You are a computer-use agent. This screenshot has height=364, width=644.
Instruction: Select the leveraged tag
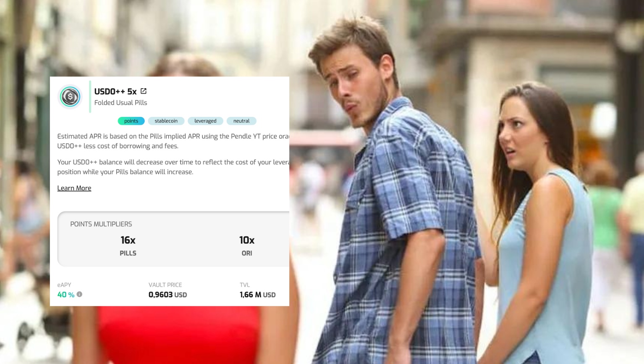(205, 121)
